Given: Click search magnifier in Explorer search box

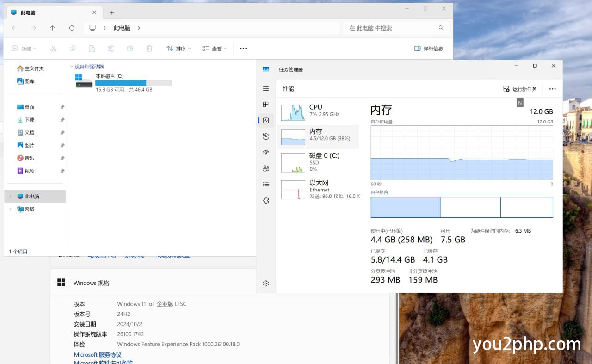Looking at the screenshot, I should [x=441, y=28].
